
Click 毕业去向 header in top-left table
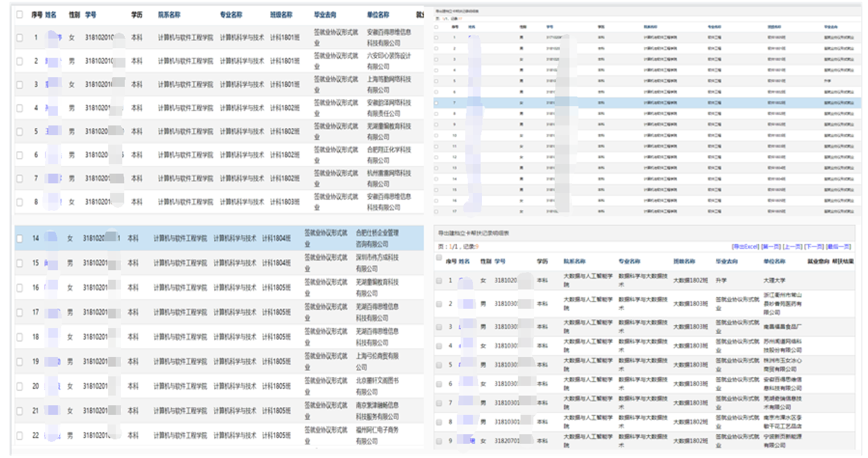[x=325, y=15]
